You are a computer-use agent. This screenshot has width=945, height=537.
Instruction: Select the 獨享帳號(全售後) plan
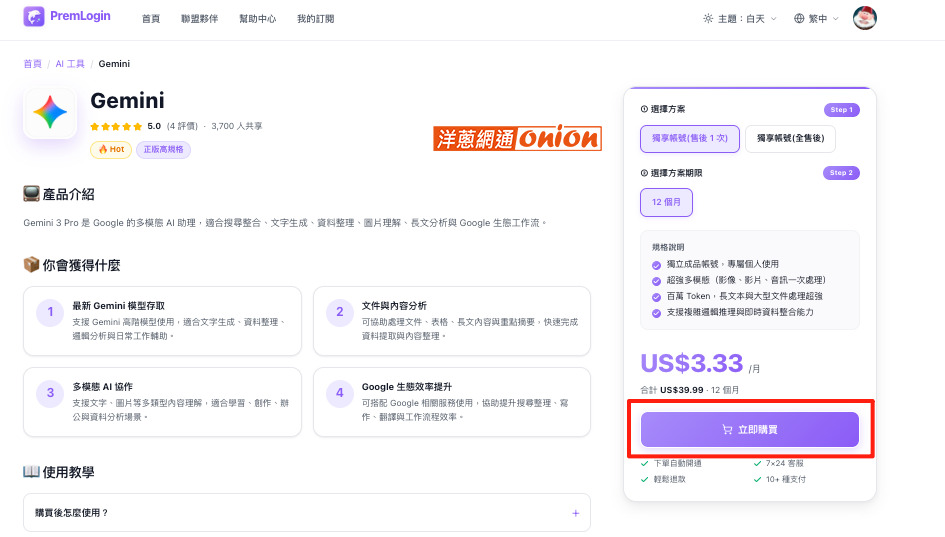(790, 139)
